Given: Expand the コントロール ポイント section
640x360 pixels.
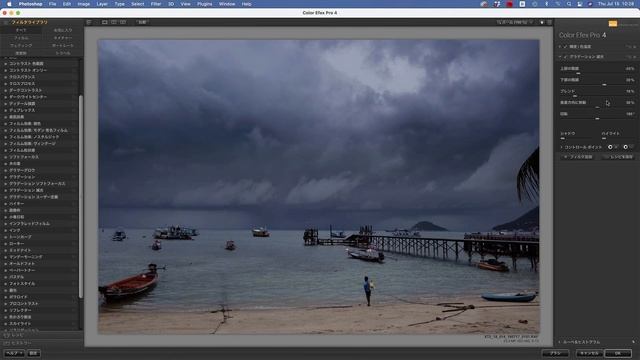Looking at the screenshot, I should coord(561,147).
